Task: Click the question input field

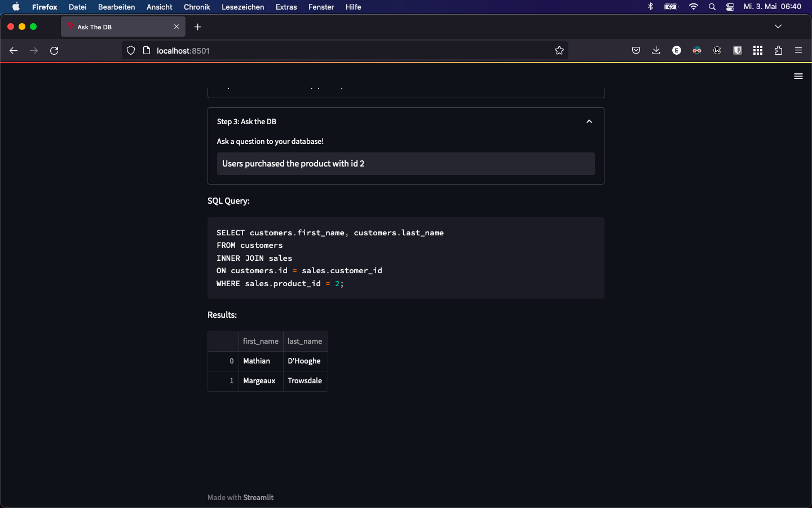Action: pos(406,164)
